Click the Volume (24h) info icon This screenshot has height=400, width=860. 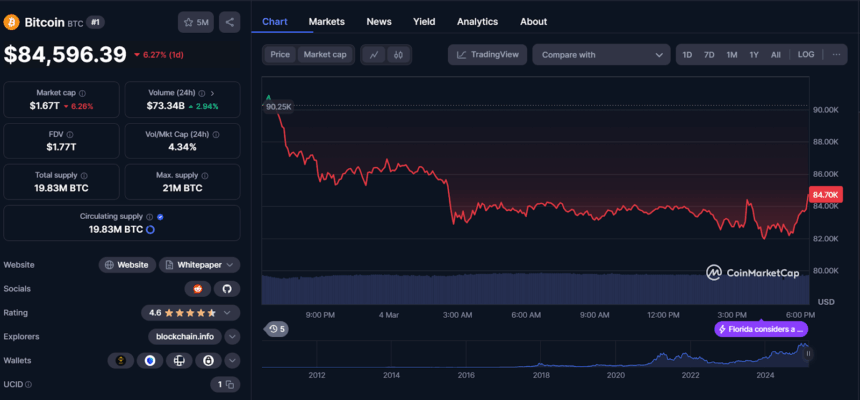202,93
